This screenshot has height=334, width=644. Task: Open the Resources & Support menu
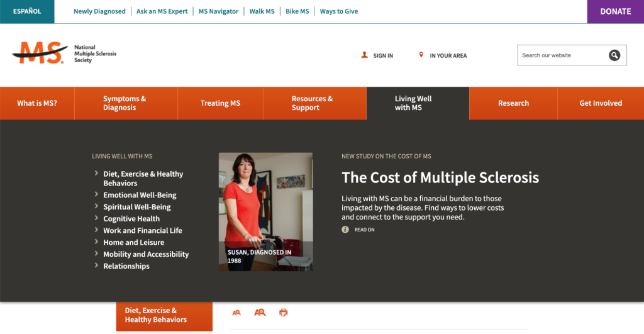click(x=314, y=103)
